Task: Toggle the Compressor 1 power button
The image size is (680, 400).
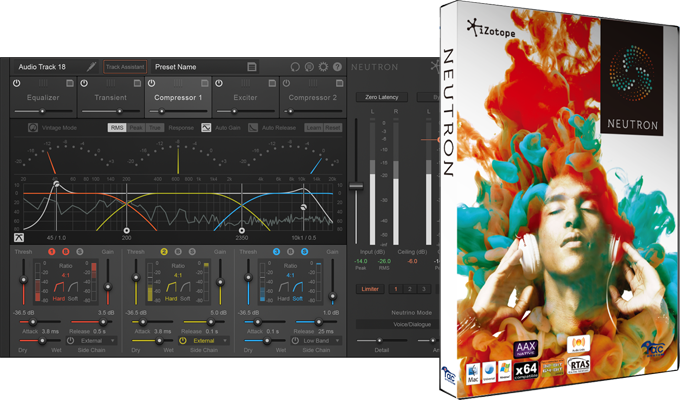Action: (x=151, y=83)
